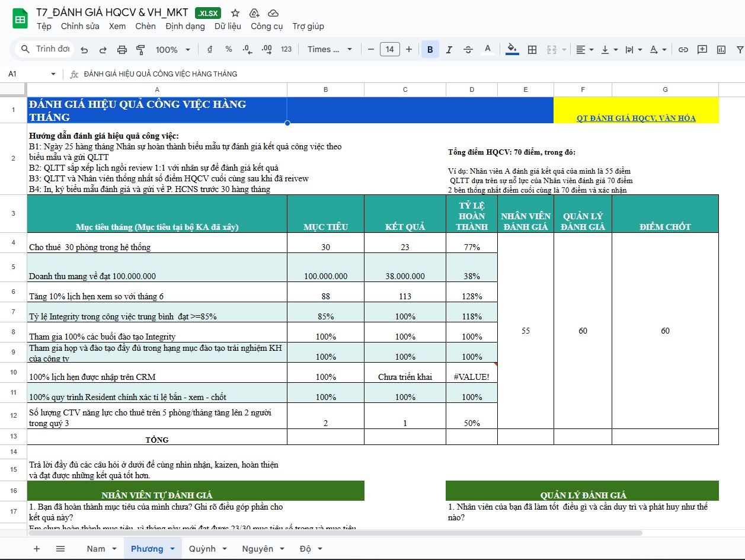
Task: Open the Định dạng menu
Action: [185, 26]
